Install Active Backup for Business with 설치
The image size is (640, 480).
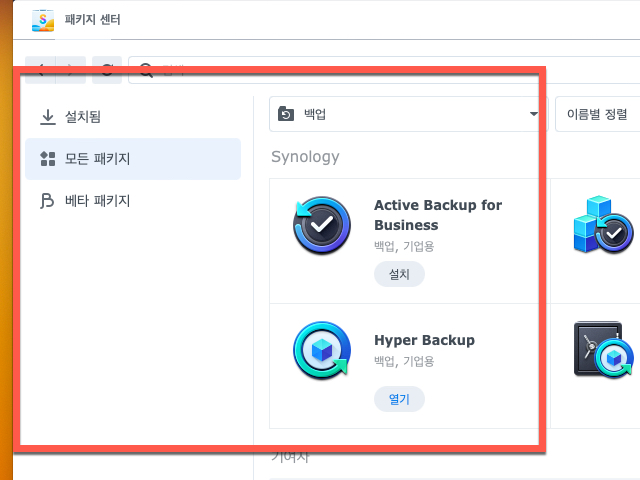click(399, 274)
